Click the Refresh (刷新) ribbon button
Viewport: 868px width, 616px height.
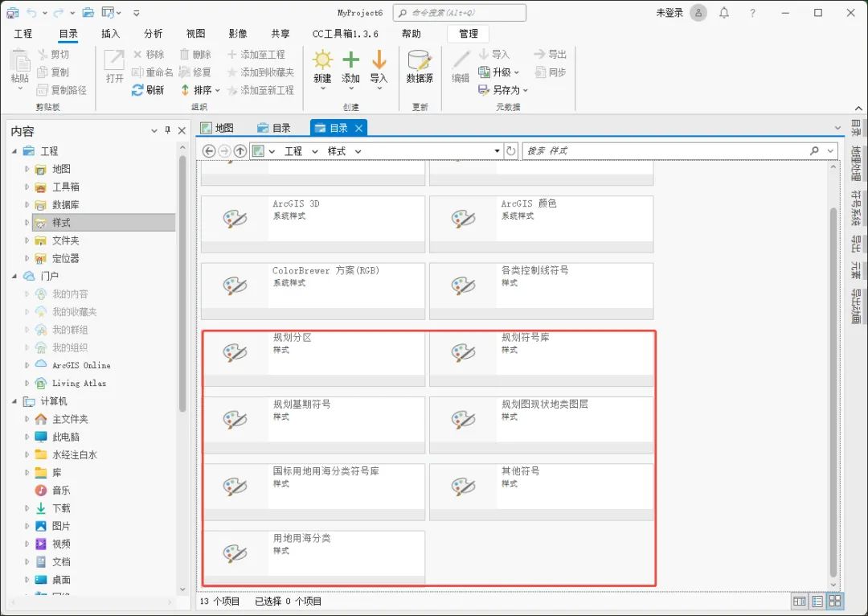click(148, 90)
